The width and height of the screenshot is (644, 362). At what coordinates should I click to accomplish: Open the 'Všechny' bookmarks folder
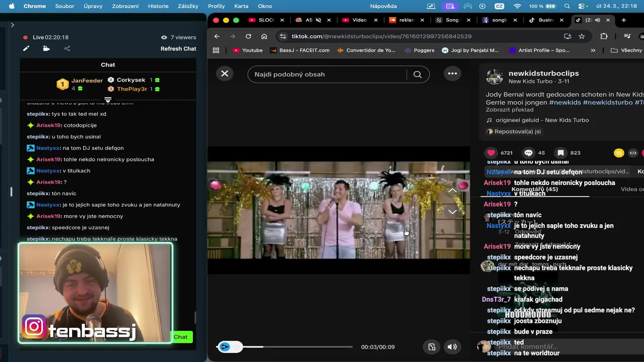pyautogui.click(x=627, y=50)
